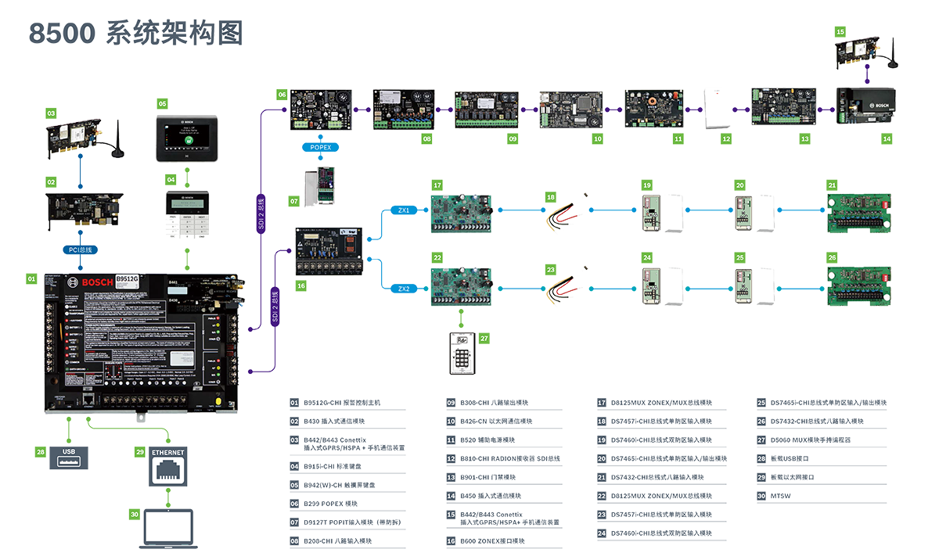This screenshot has width=939, height=560.
Task: Click the PCI总线 label
Action: point(80,250)
